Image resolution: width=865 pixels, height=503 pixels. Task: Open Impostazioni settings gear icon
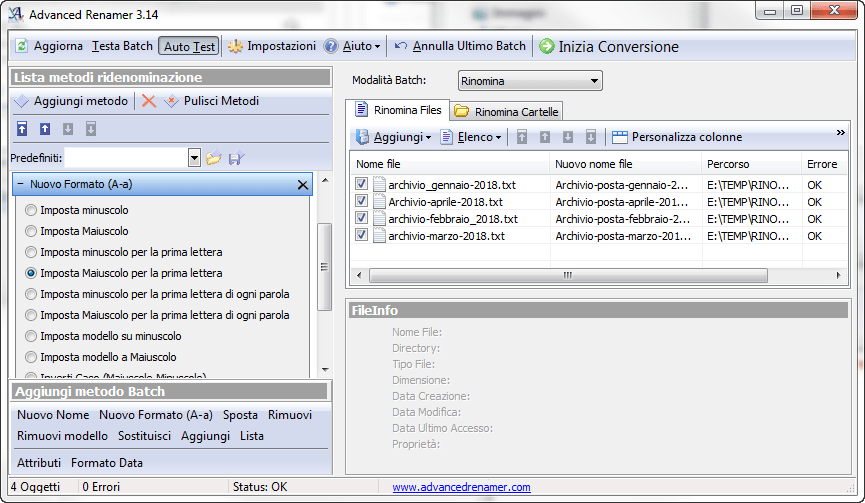[236, 46]
